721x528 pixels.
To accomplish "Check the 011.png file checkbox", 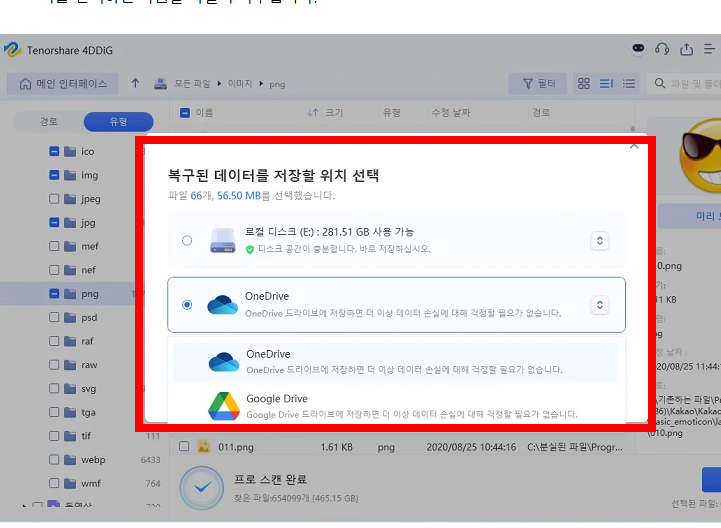I will point(184,446).
